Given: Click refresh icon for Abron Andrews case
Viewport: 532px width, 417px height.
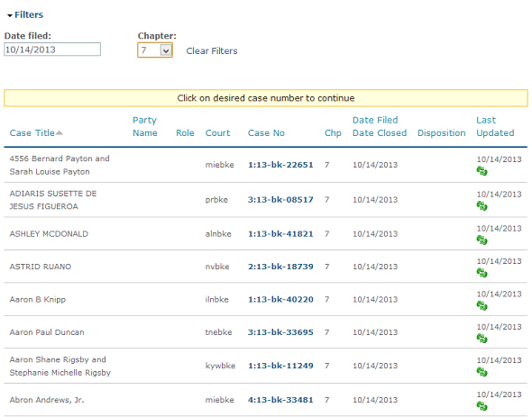Looking at the screenshot, I should click(x=482, y=406).
